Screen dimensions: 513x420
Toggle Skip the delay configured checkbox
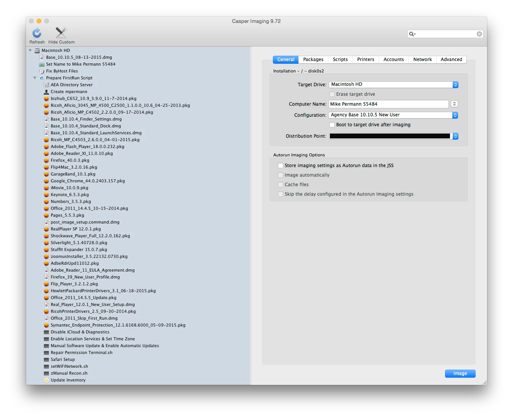click(x=281, y=194)
